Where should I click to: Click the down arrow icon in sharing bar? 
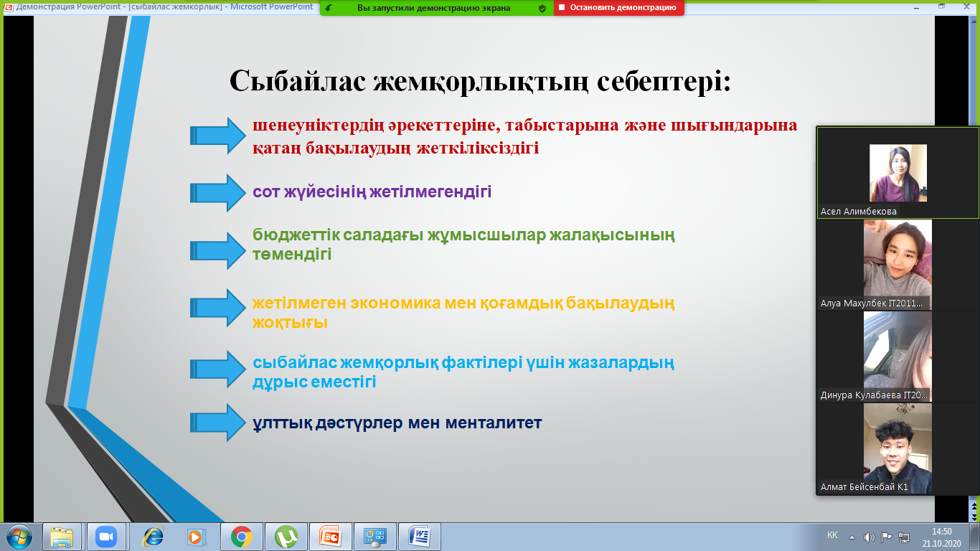328,8
